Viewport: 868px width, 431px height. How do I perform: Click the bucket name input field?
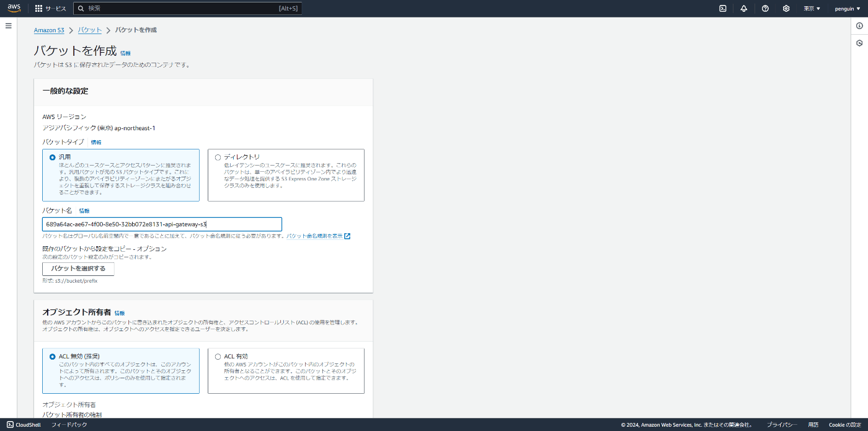(x=162, y=224)
